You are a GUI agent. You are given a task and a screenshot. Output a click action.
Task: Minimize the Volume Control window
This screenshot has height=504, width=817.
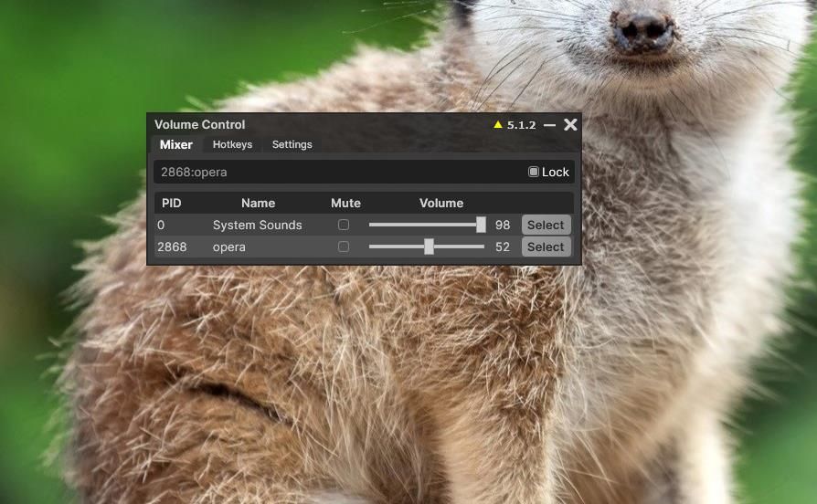coord(549,125)
